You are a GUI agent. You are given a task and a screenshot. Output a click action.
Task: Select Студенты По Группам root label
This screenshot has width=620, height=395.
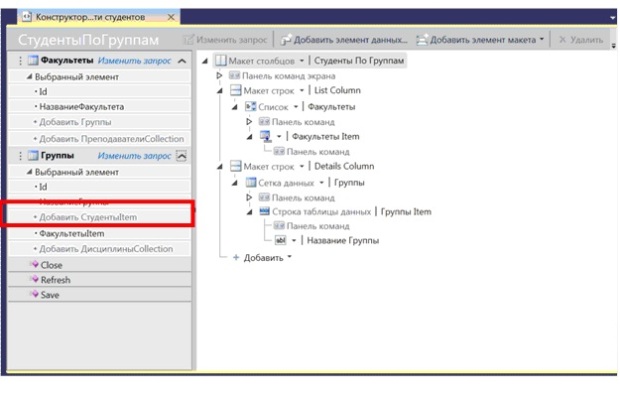pyautogui.click(x=359, y=61)
